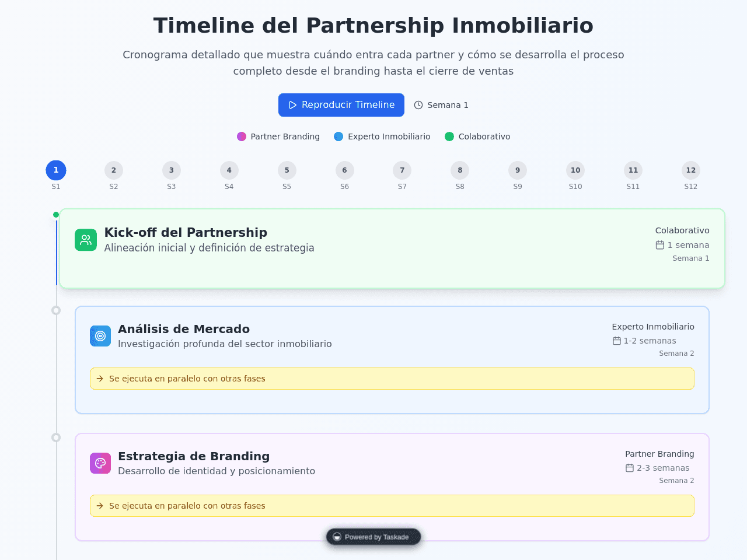
Task: Jump to week 10 marker
Action: [x=575, y=170]
